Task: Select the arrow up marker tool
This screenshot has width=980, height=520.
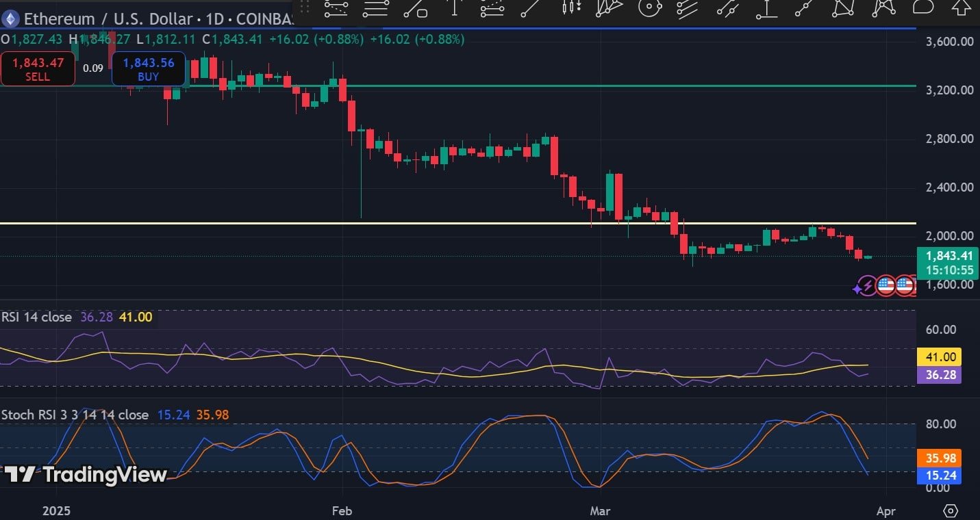Action: click(x=961, y=8)
